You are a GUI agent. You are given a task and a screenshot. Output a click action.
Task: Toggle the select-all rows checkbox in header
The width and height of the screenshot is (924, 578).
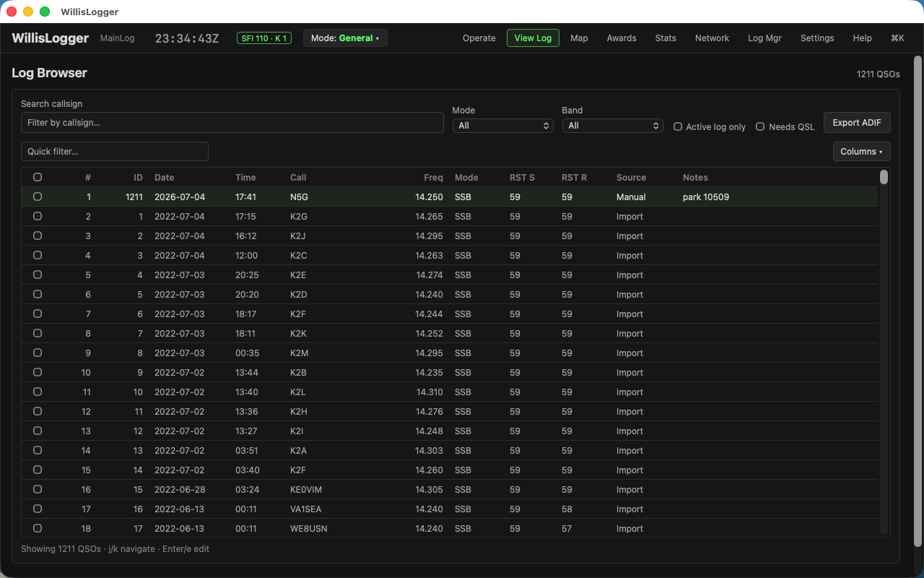[x=38, y=177]
